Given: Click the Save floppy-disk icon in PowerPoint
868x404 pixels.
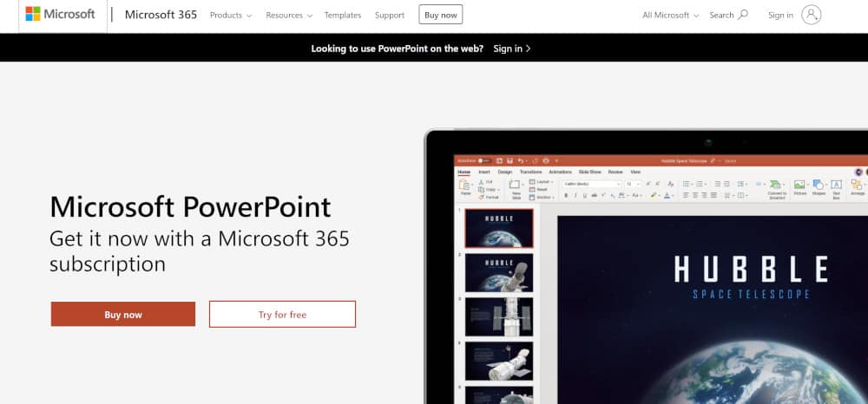Looking at the screenshot, I should click(510, 161).
